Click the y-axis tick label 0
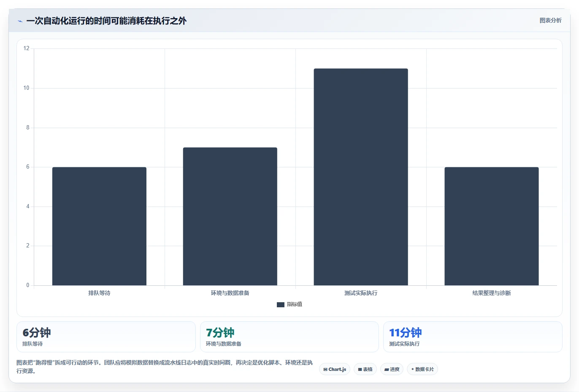Viewport: 579px width, 392px height. [28, 285]
